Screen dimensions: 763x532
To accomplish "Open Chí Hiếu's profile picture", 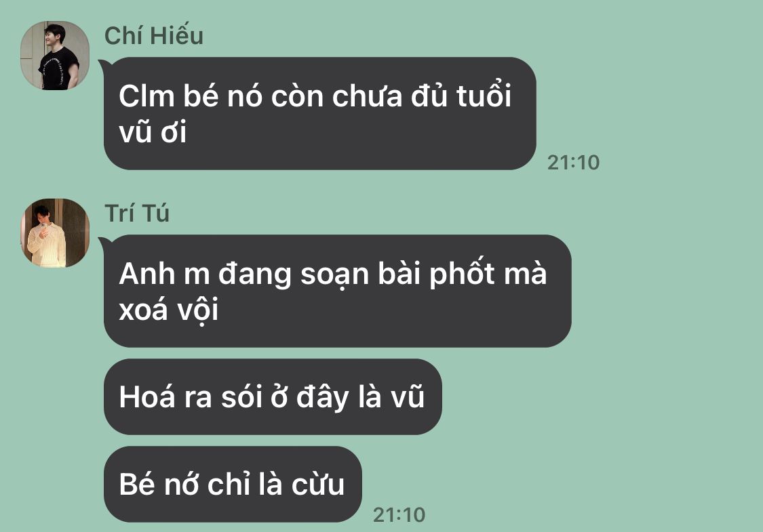I will 55,56.
